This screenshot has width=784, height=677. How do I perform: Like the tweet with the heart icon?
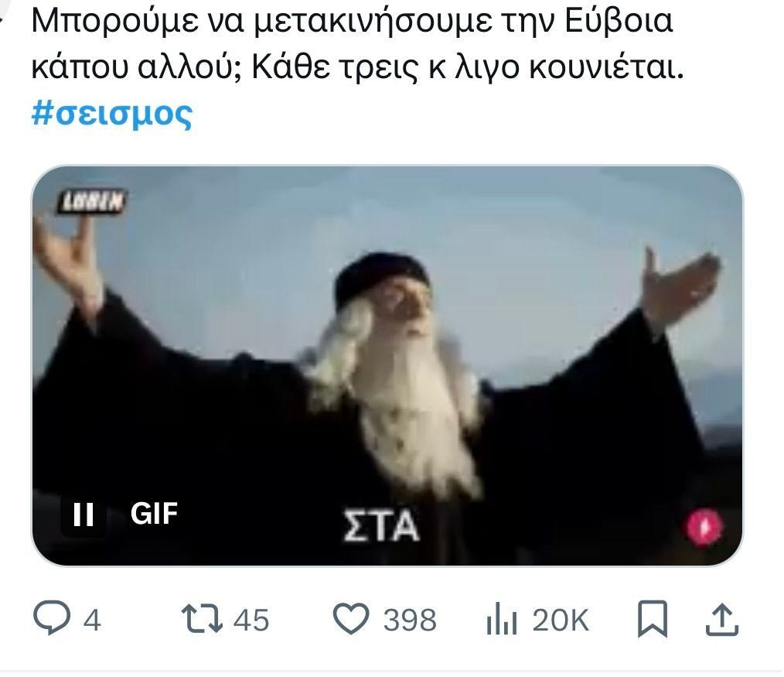(351, 618)
